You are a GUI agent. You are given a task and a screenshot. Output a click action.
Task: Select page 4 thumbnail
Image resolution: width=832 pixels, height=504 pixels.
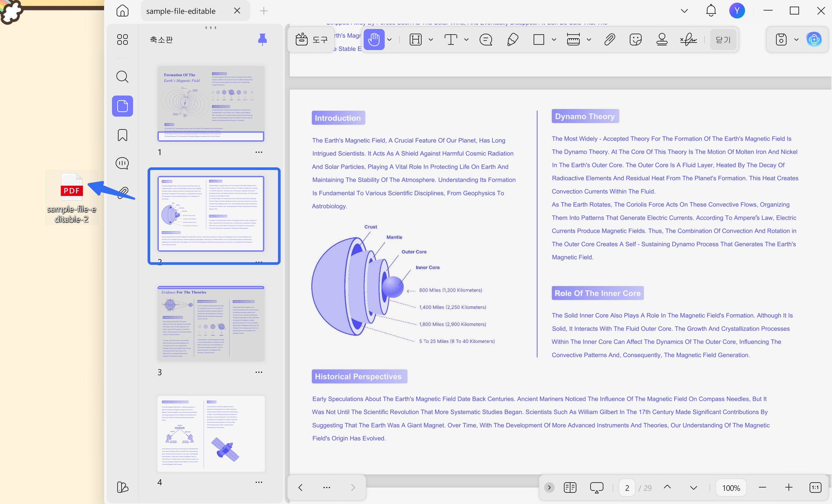click(211, 434)
